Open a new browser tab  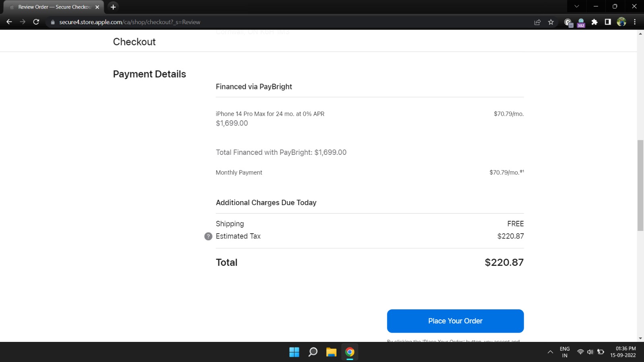[x=113, y=7]
